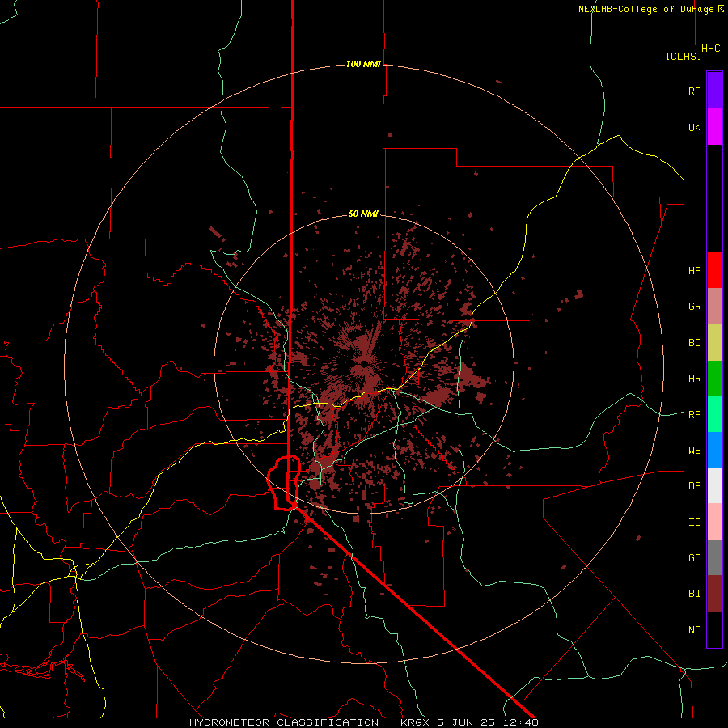The width and height of the screenshot is (728, 728).
Task: Click the BI dark red legend color
Action: 714,594
